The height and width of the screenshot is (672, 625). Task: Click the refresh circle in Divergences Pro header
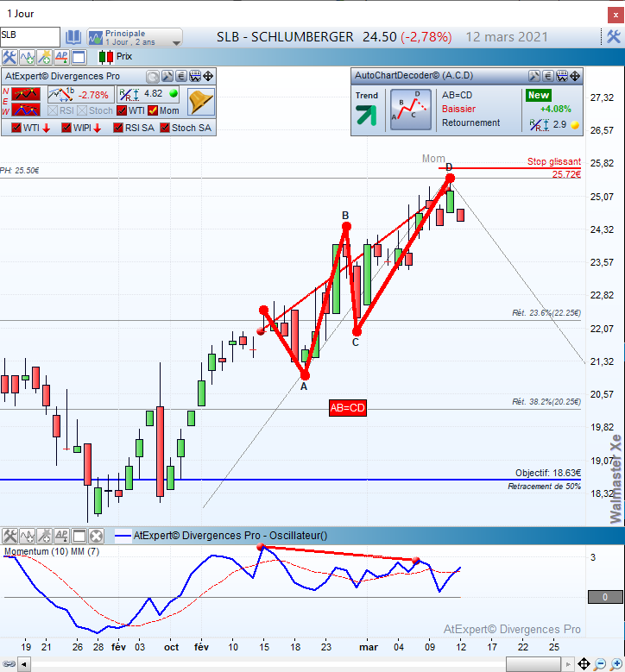(x=152, y=77)
